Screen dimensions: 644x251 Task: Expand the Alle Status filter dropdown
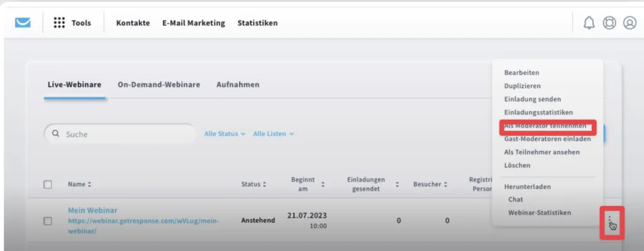point(225,134)
